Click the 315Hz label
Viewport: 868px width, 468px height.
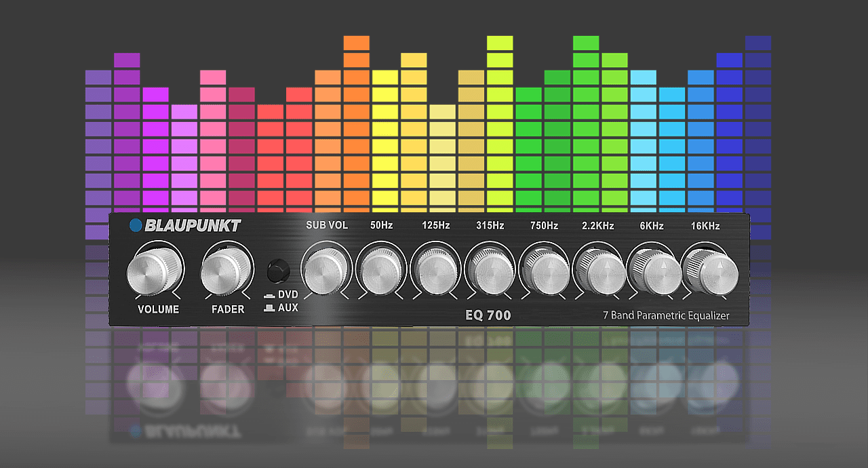pos(490,226)
